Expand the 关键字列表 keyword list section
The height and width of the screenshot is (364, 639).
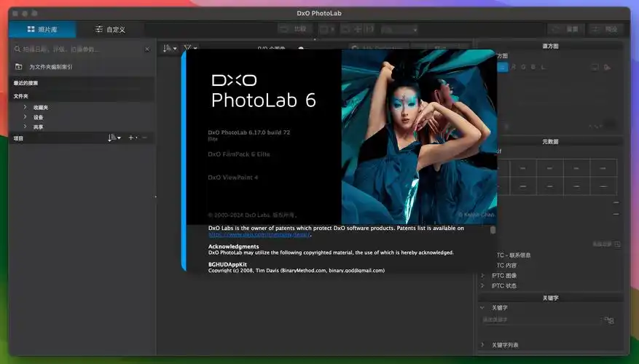tap(482, 344)
